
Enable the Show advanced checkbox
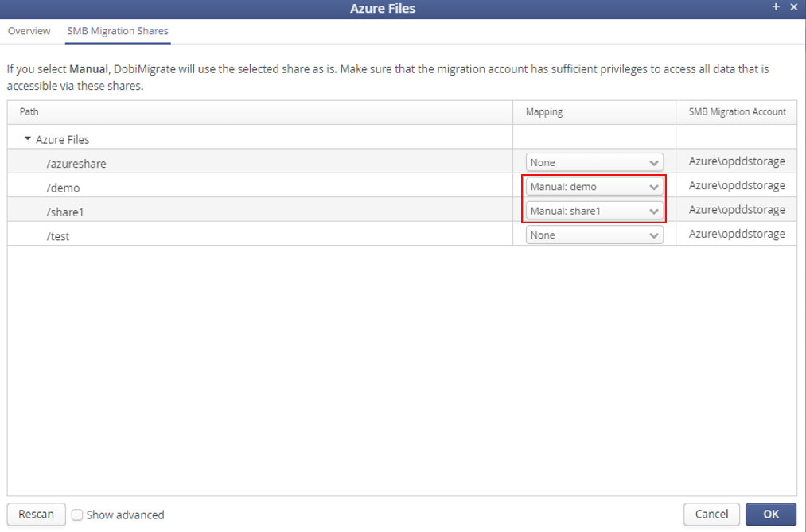pyautogui.click(x=77, y=515)
